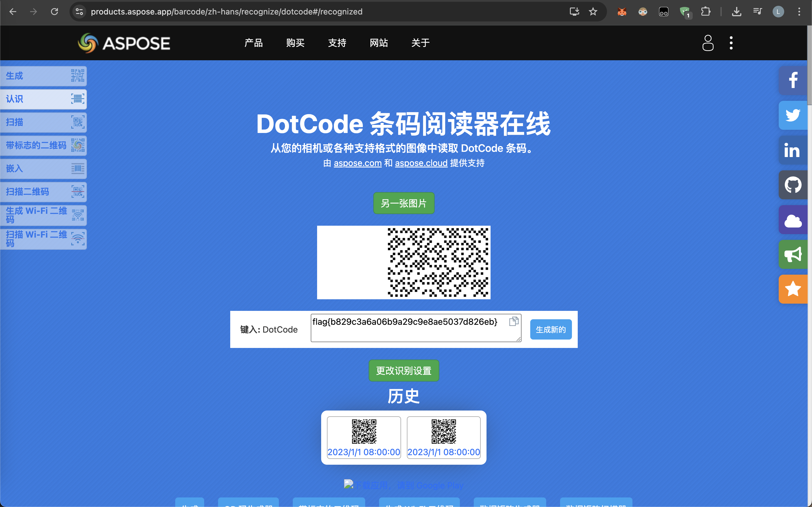Click the browser address bar URL
The image size is (812, 507).
(x=226, y=12)
